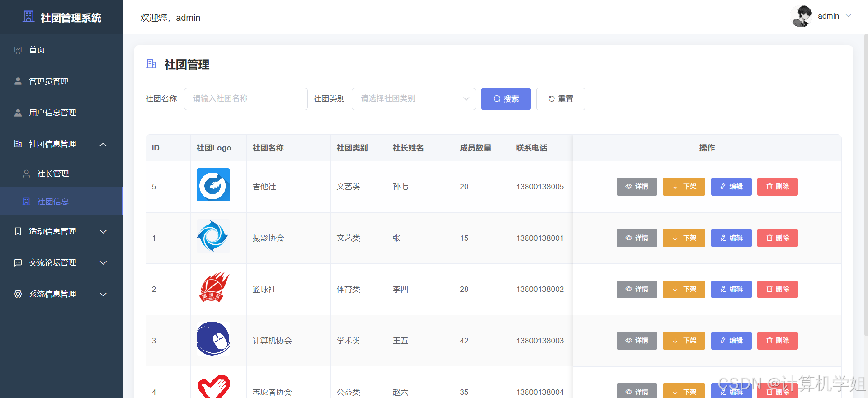Click 下架 for 计算机协会

684,341
